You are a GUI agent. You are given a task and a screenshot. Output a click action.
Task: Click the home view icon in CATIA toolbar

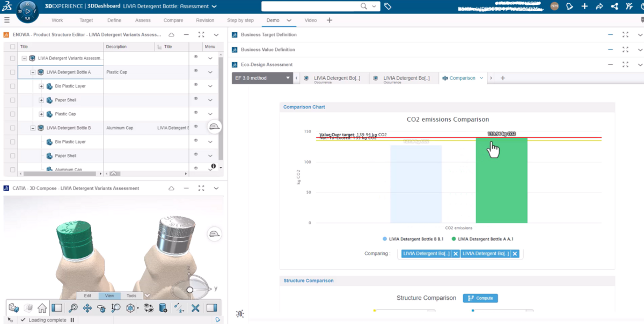(42, 308)
